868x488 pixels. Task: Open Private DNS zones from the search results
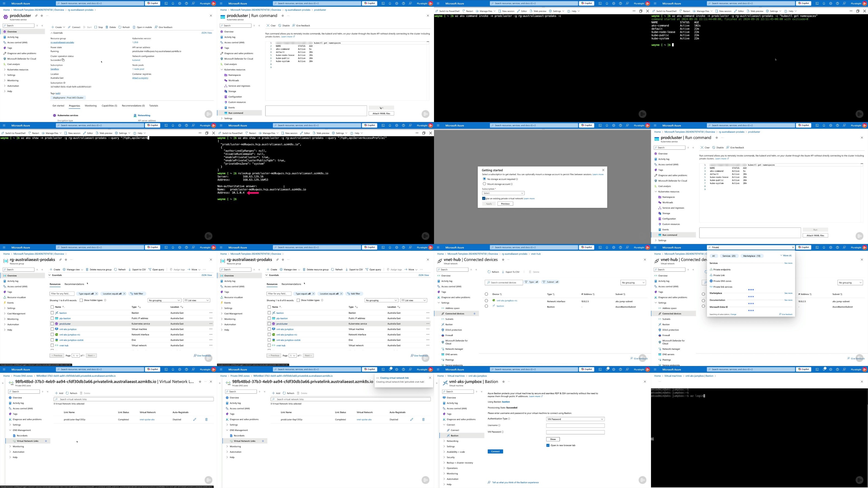720,281
